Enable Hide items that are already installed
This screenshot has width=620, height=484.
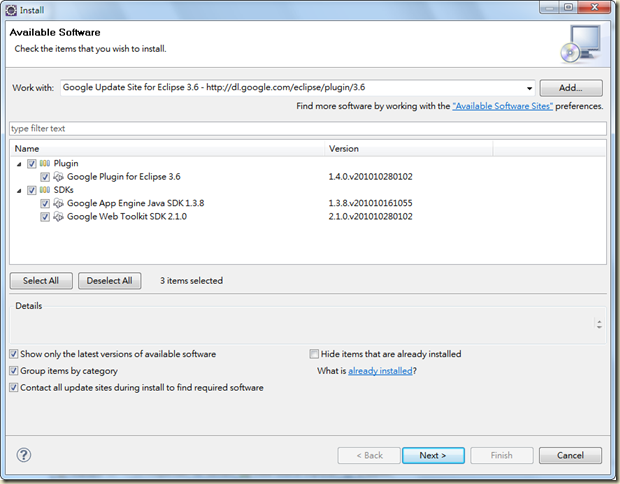click(x=314, y=354)
